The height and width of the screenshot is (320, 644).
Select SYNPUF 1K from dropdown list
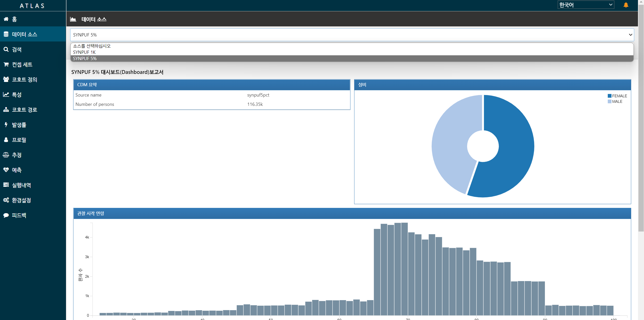point(85,52)
